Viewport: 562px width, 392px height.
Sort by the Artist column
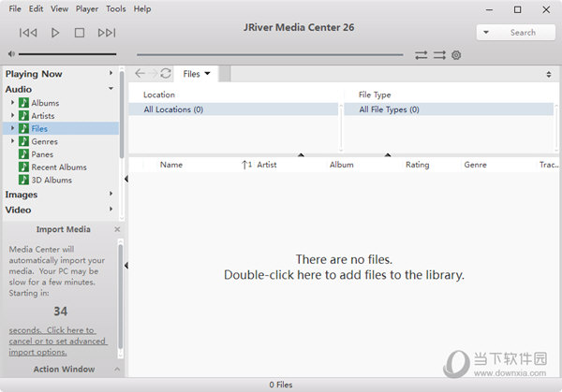tap(267, 165)
